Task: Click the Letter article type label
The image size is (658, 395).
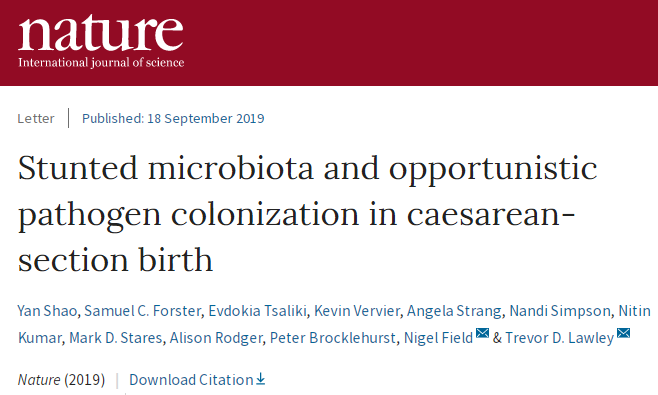Action: pos(36,118)
